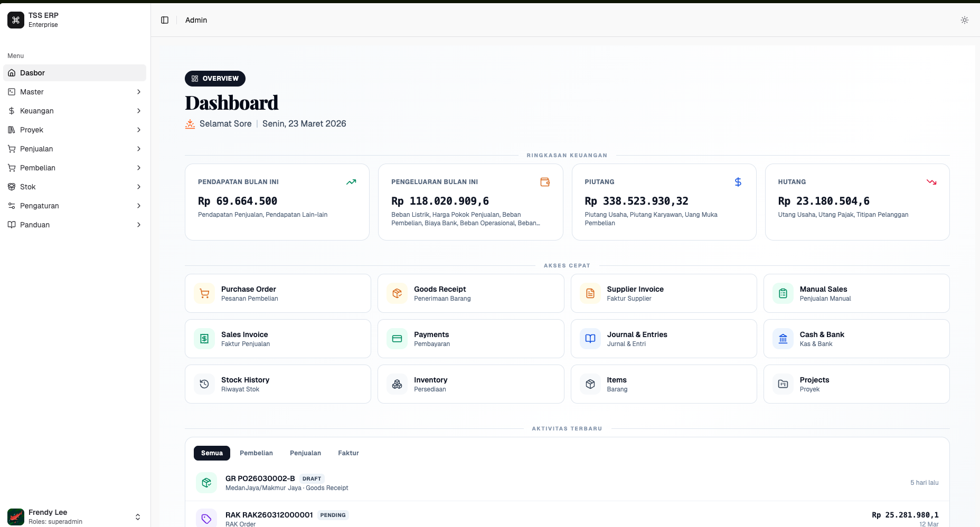Select the Faktur tab in recent activity

point(348,453)
